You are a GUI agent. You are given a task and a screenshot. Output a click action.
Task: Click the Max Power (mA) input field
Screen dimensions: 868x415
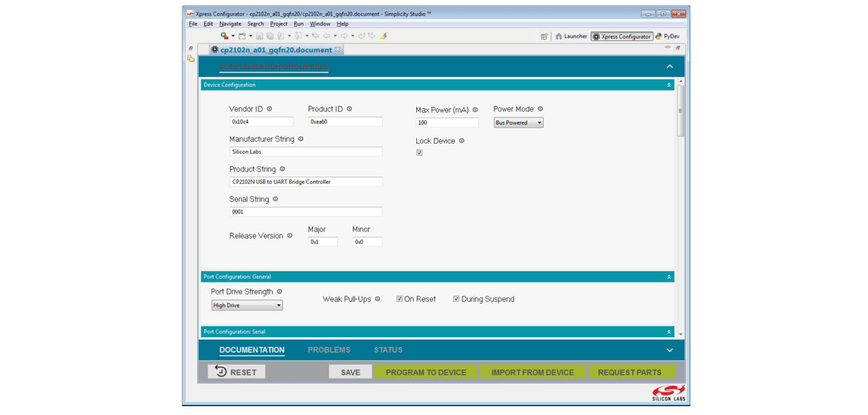coord(447,123)
